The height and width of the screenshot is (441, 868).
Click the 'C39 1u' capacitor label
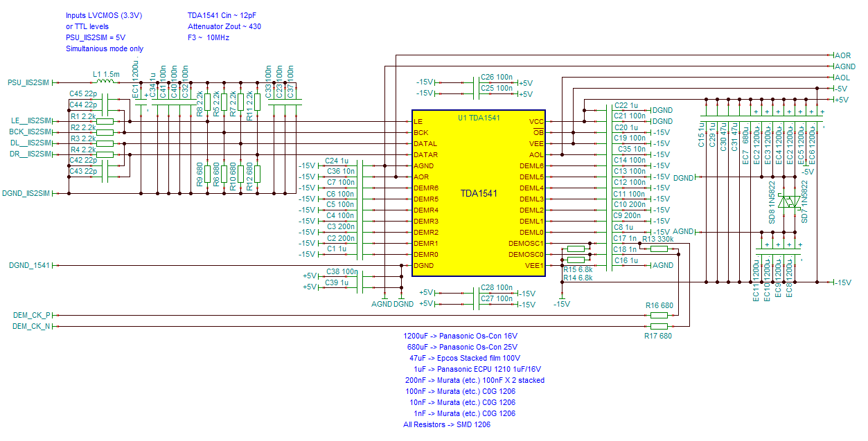(x=337, y=282)
